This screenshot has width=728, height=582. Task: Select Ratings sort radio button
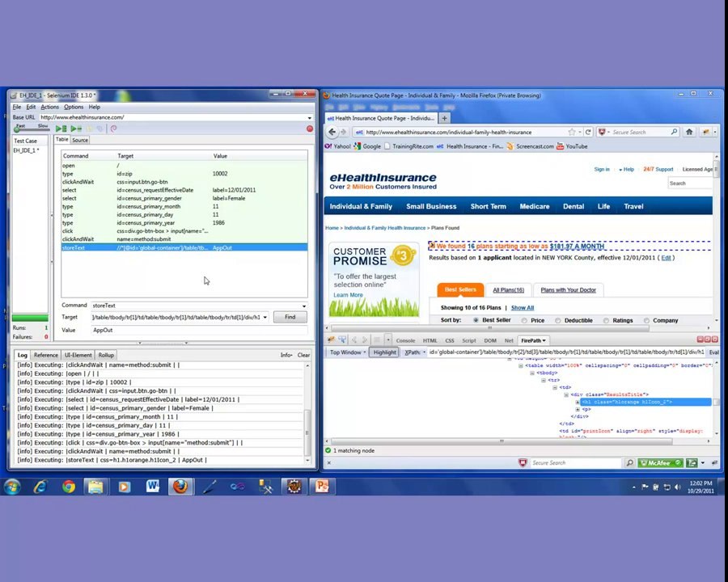(x=606, y=320)
